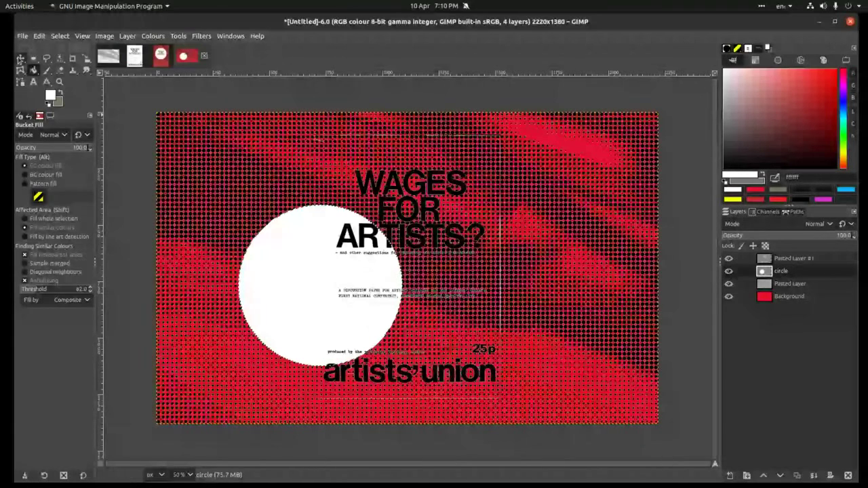This screenshot has width=868, height=488.
Task: Reset tool options to defaults icon
Action: [x=83, y=475]
